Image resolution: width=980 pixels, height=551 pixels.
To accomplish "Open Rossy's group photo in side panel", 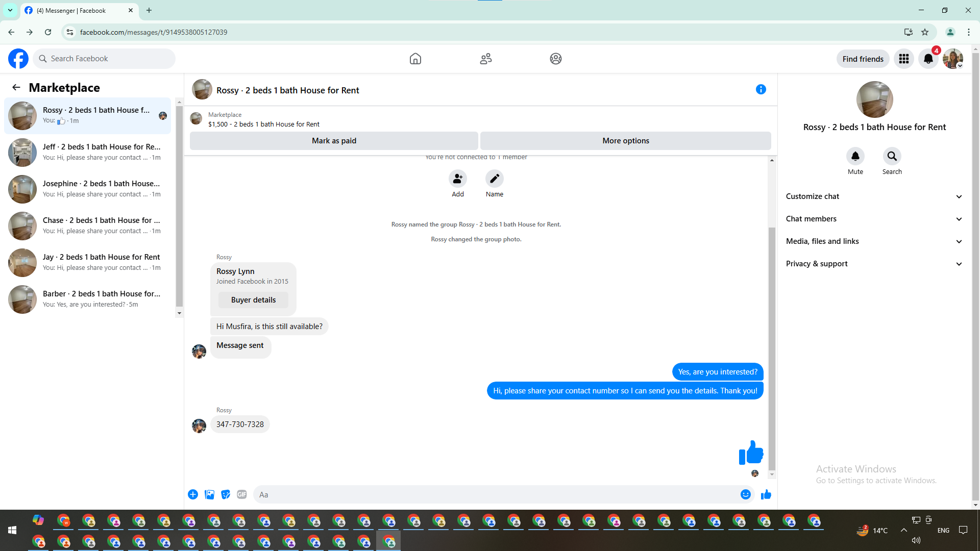I will [x=874, y=99].
